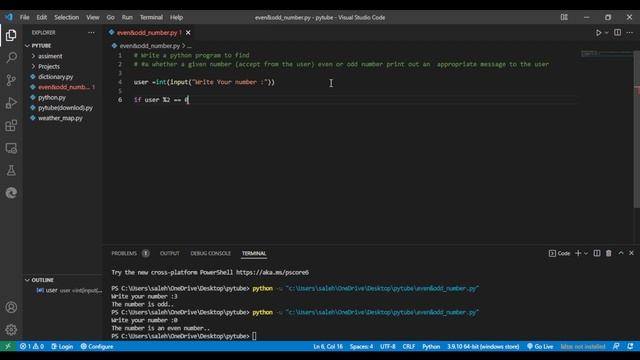Add a new terminal with plus icon
Screen dimensions: 640x360
(x=578, y=253)
